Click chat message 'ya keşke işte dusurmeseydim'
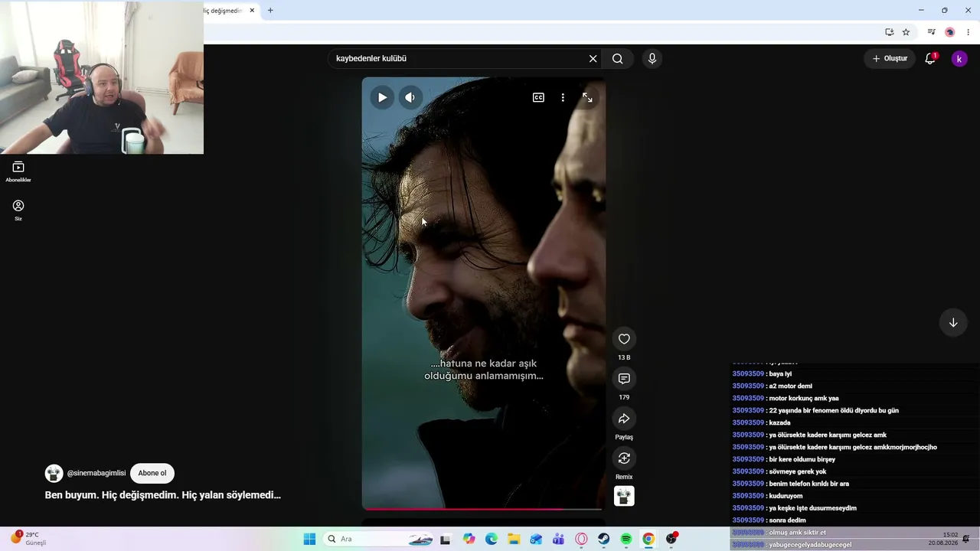This screenshot has width=980, height=551. pyautogui.click(x=812, y=509)
